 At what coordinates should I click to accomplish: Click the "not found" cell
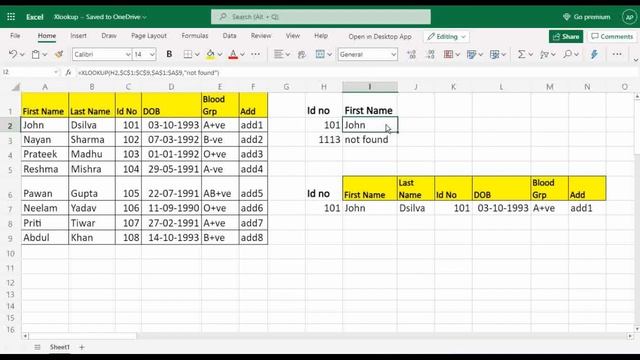(x=370, y=140)
